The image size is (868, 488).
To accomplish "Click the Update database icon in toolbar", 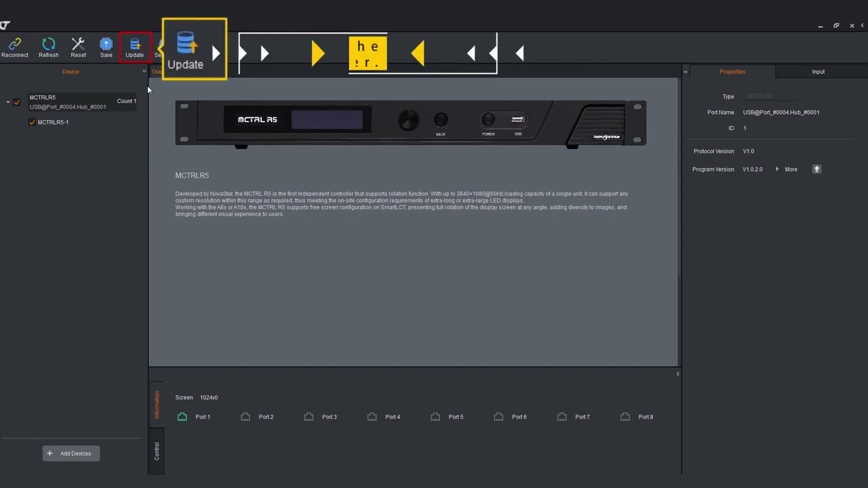I will point(134,45).
